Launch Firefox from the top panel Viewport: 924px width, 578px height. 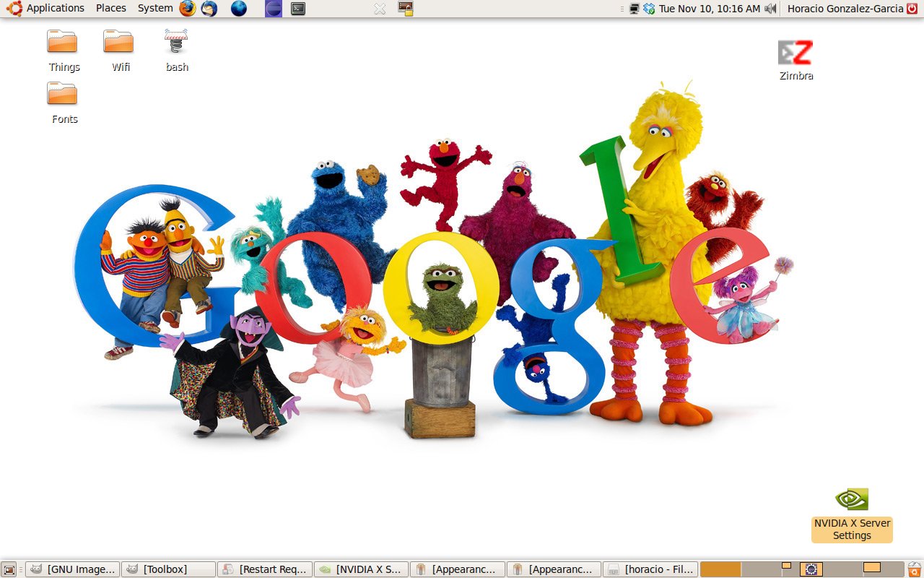click(x=188, y=9)
